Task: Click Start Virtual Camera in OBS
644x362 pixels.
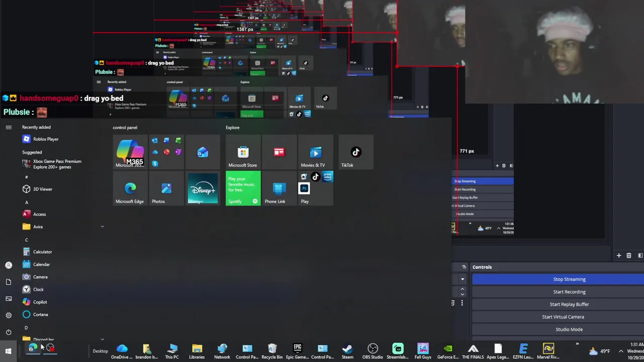Action: point(558,317)
